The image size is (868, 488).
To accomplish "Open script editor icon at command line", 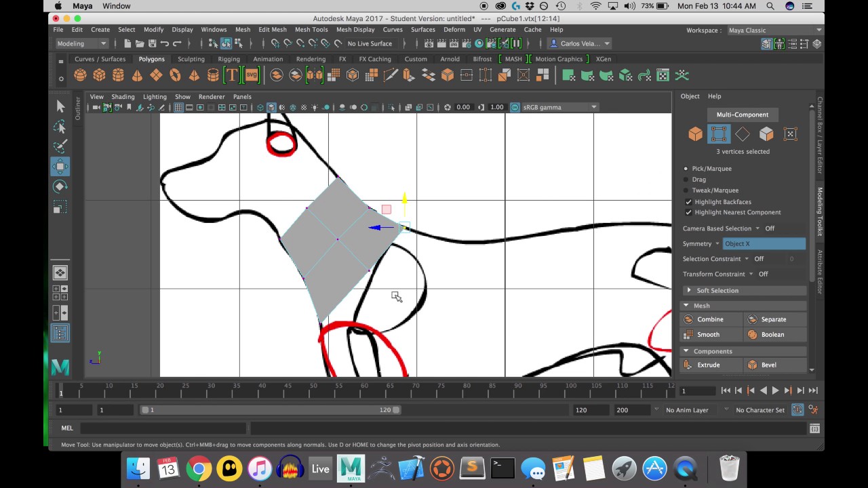I will (814, 428).
